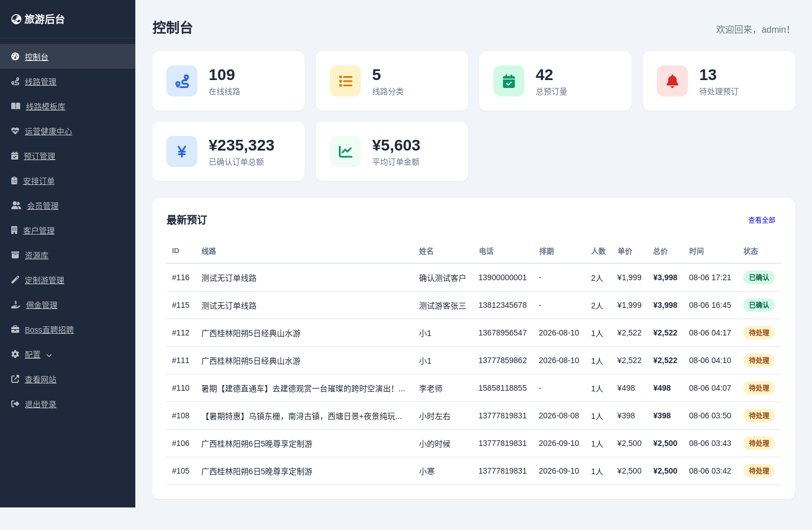The width and height of the screenshot is (812, 530).
Task: Open 定制游管理 link
Action: tap(68, 280)
